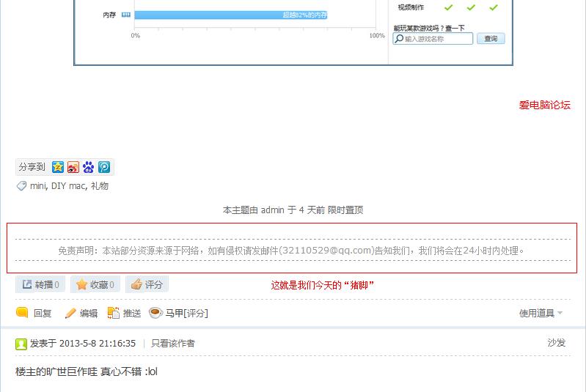Viewport: 586px width, 392px height.
Task: Open the 编辑 edit link
Action: pyautogui.click(x=89, y=313)
